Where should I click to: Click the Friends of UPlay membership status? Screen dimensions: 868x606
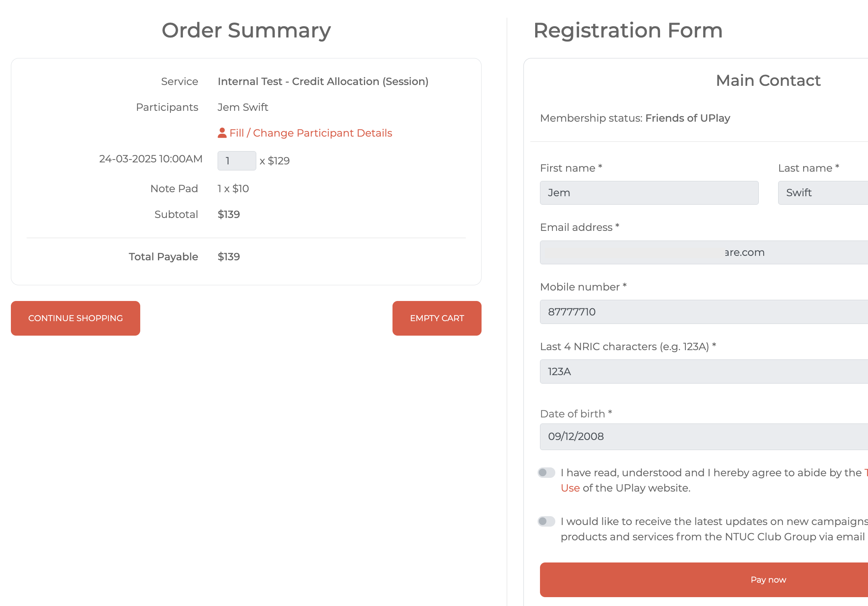[x=687, y=118]
